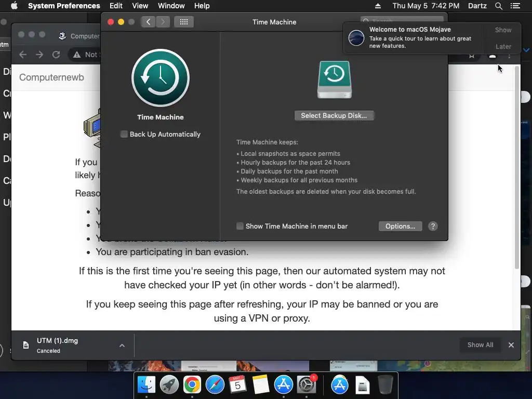
Task: Open Time Machine help question mark
Action: (x=433, y=227)
